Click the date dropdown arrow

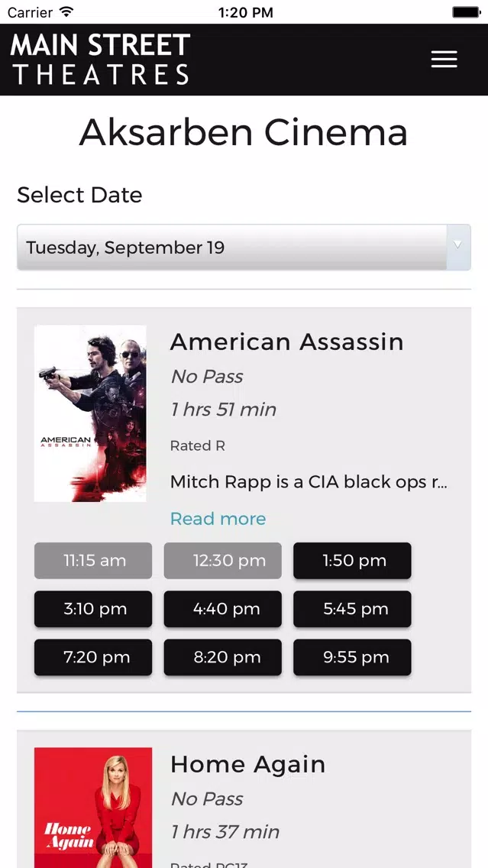pyautogui.click(x=458, y=246)
